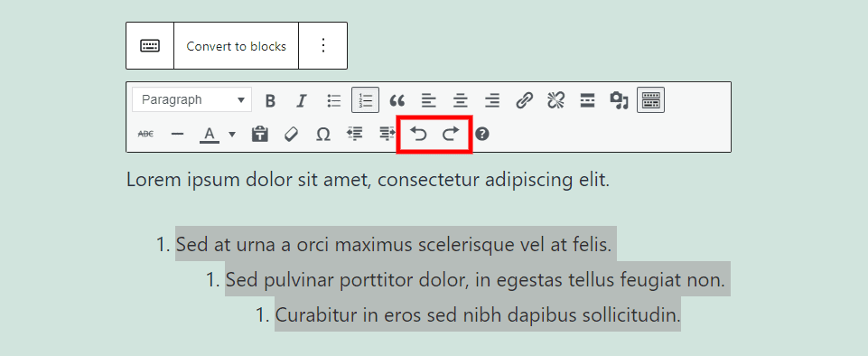The width and height of the screenshot is (868, 356).
Task: Click the Redo arrow
Action: 451,134
